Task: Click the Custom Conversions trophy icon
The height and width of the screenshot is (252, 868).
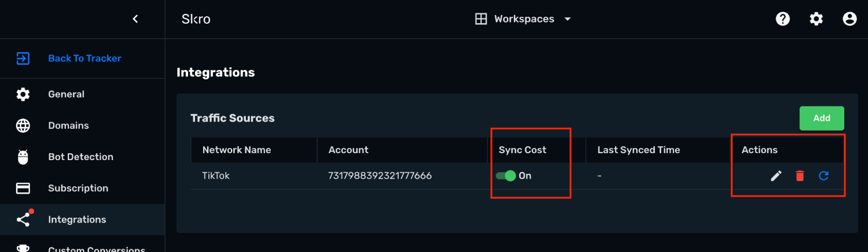Action: [23, 249]
